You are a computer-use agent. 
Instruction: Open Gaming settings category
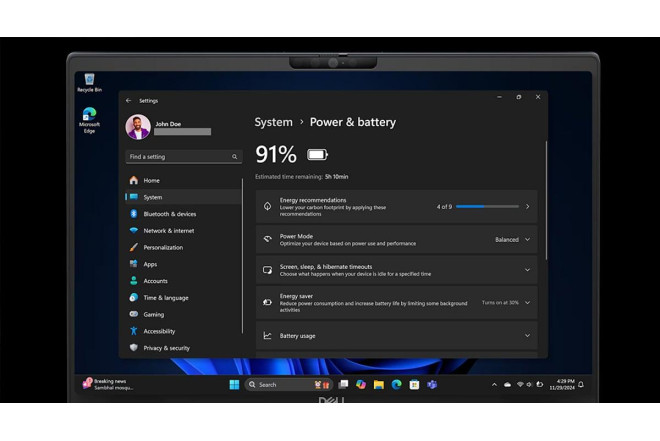[183, 314]
